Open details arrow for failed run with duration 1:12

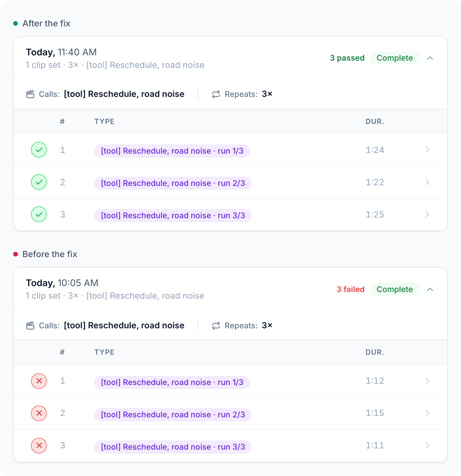427,381
